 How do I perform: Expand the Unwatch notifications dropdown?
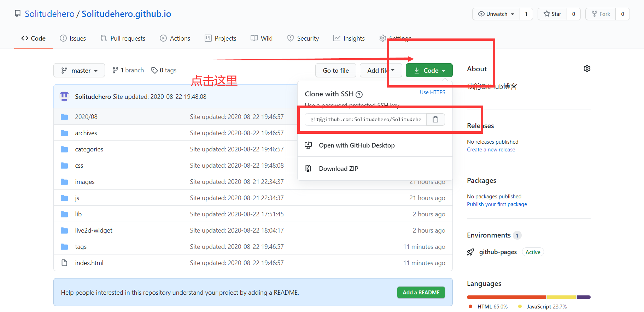[x=496, y=14]
